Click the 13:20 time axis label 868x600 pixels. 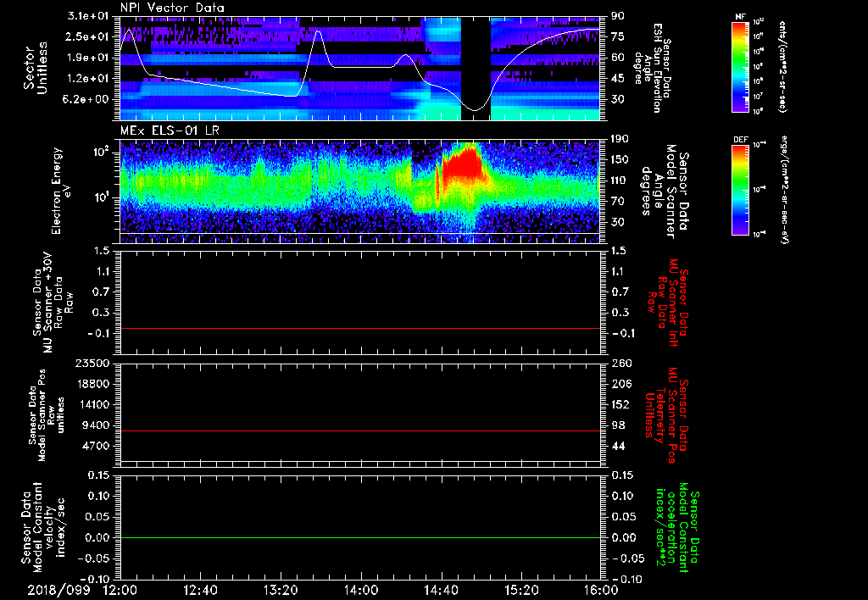[281, 590]
